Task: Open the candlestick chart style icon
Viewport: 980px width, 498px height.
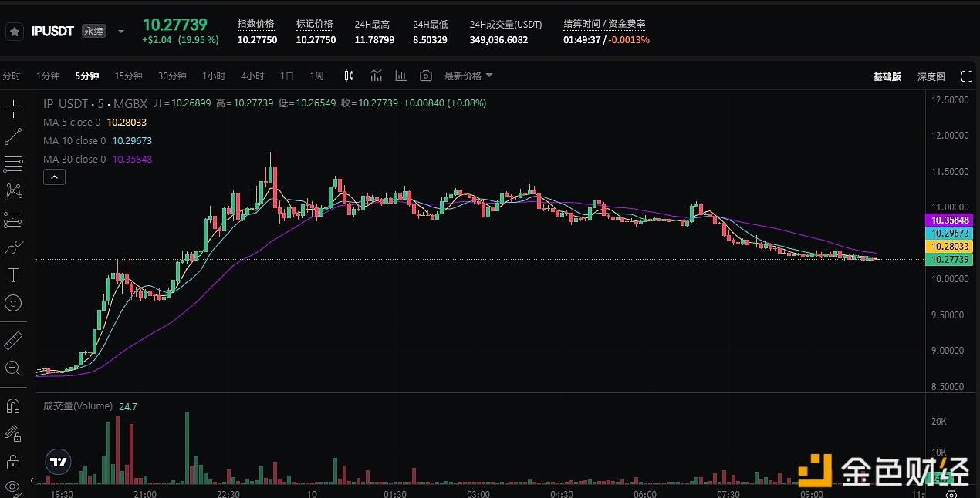Action: coord(349,76)
